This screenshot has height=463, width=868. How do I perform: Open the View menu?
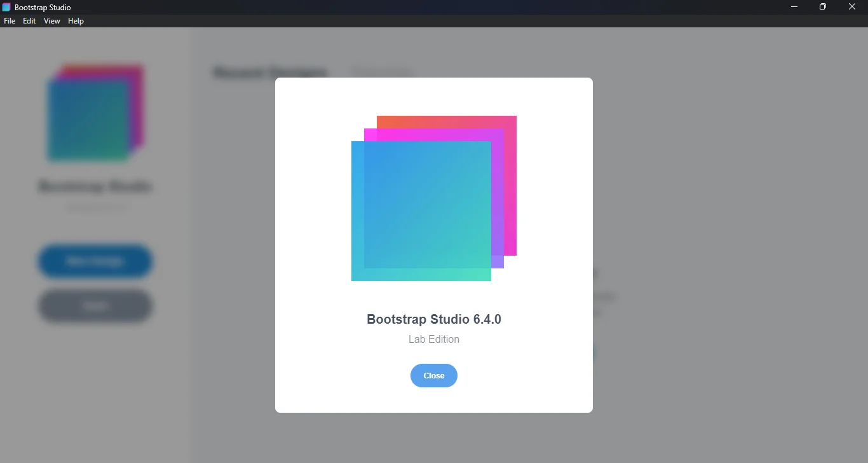click(52, 21)
